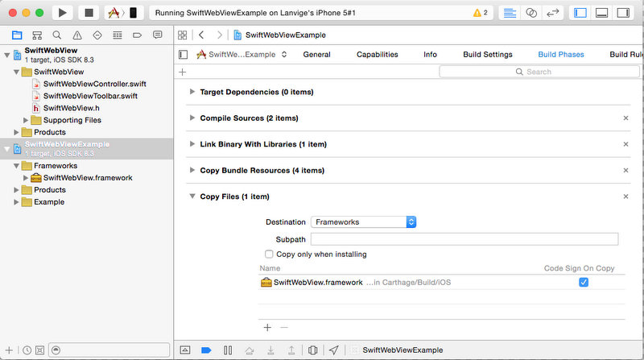Switch to the Capabilities tab

click(377, 54)
